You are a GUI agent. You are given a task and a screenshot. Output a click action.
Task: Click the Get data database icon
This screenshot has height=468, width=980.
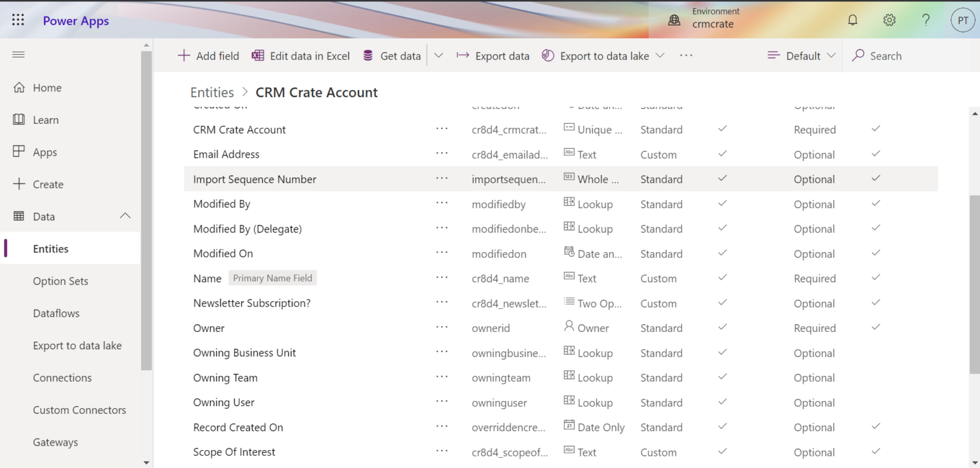367,56
